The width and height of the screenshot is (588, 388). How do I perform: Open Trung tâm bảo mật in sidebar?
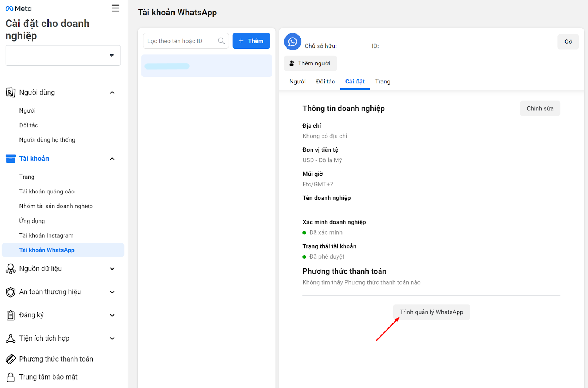48,377
